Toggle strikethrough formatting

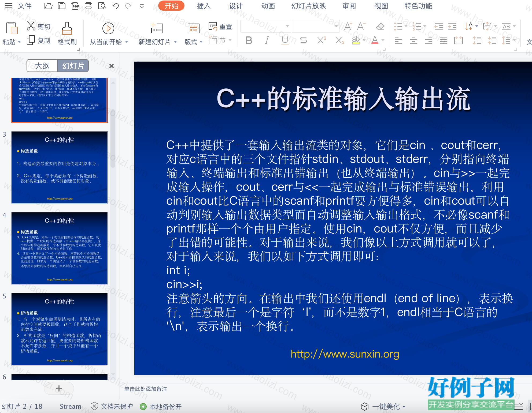(303, 40)
